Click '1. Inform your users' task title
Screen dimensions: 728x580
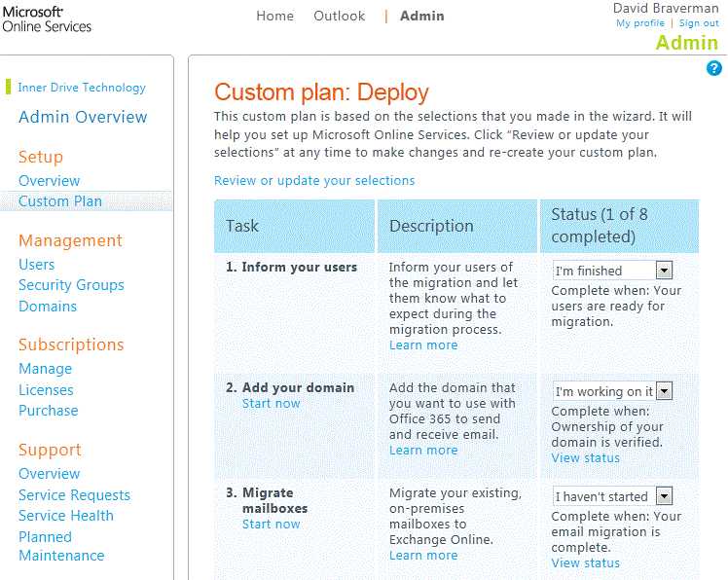292,267
